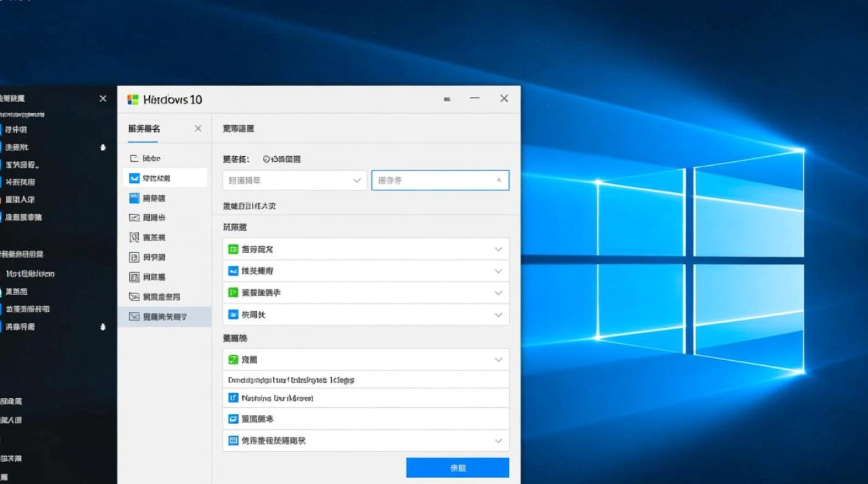Image resolution: width=868 pixels, height=484 pixels.
Task: Expand the fourth row chevron in the upper list
Action: pyautogui.click(x=498, y=315)
